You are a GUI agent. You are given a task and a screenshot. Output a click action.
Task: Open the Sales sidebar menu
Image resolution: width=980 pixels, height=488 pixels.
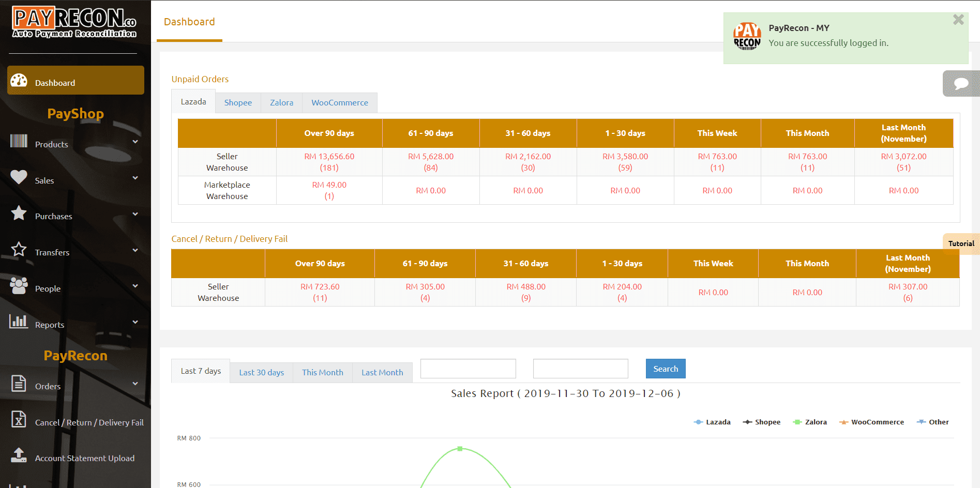(76, 178)
